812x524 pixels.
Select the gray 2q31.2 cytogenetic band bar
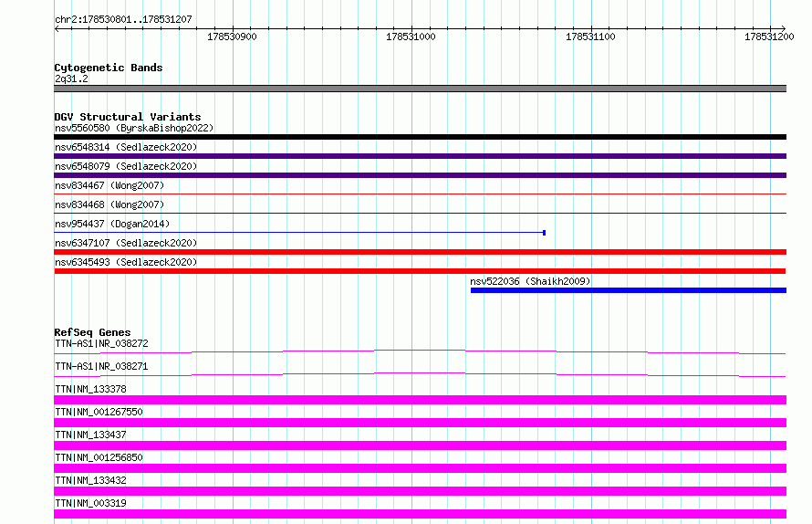pos(420,89)
